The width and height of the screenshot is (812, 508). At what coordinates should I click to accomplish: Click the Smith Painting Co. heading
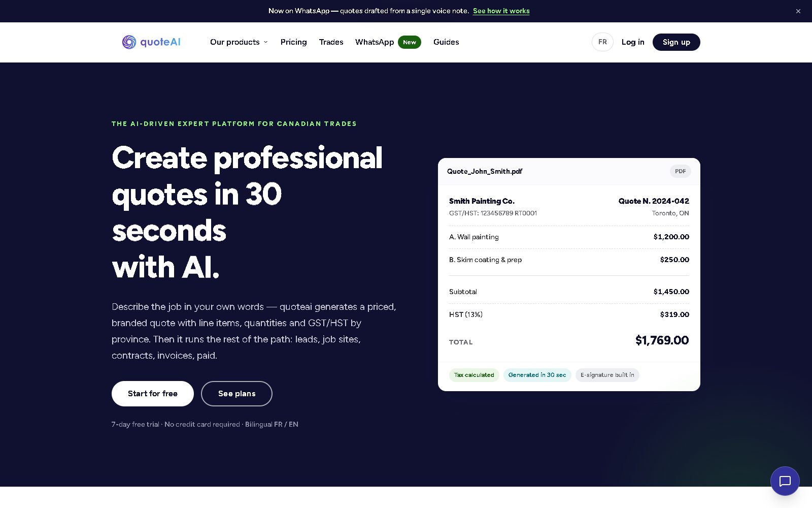coord(482,201)
